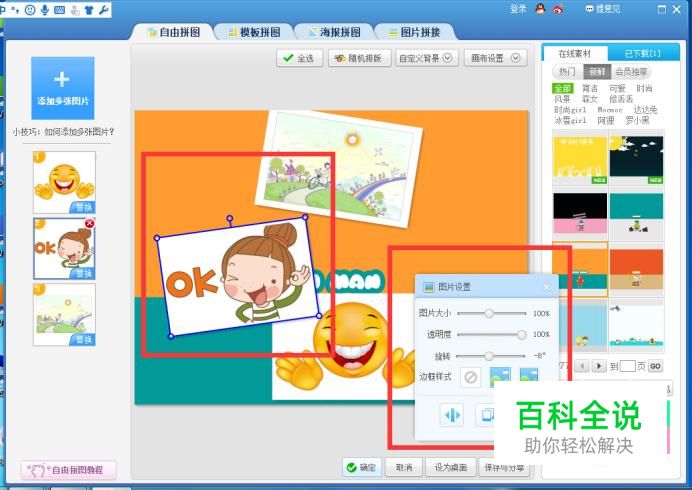Screen dimensions: 692x490
Task: Click the smiley emoji icon in input toolbar
Action: pos(30,9)
